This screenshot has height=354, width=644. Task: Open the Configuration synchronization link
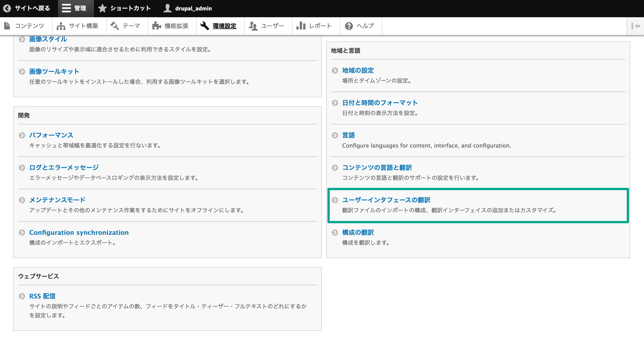[x=79, y=233]
